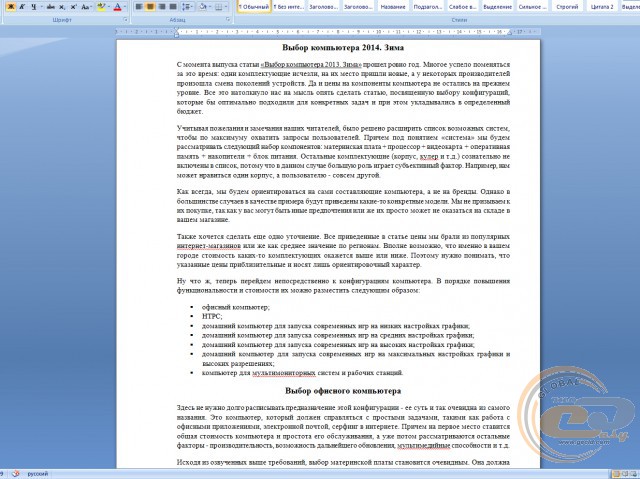Open line spacing options

[187, 7]
